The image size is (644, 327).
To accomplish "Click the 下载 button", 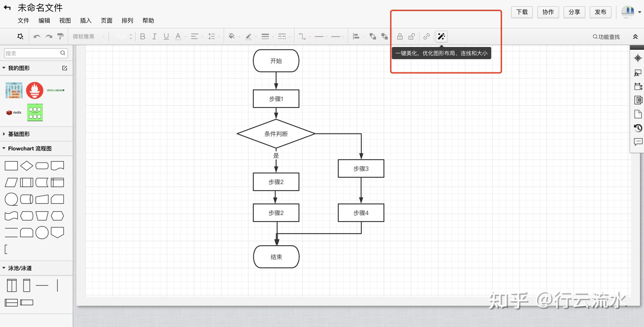I will pyautogui.click(x=522, y=12).
